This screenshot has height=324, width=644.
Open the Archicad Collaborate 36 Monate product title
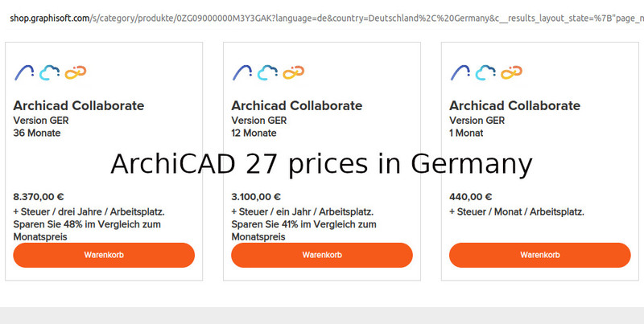coord(79,105)
